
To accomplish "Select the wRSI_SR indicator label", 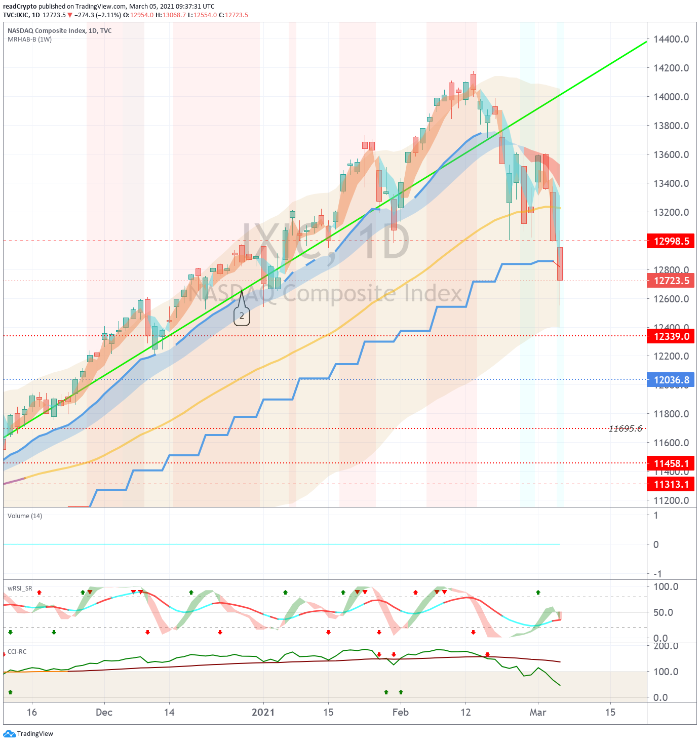I will pos(20,589).
